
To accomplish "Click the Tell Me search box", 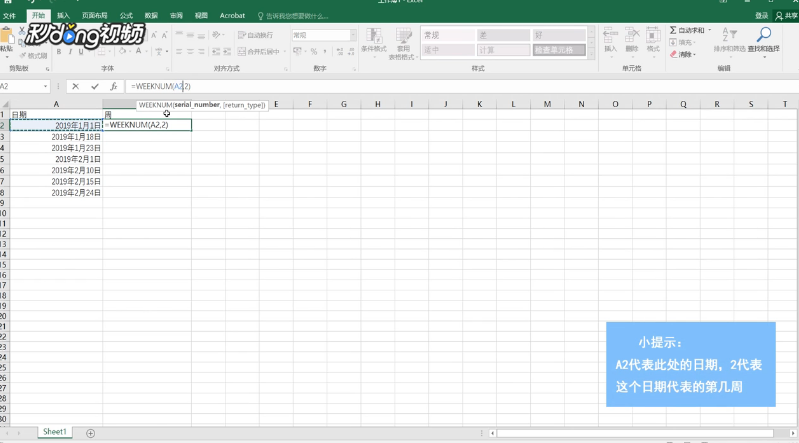I will tap(294, 16).
